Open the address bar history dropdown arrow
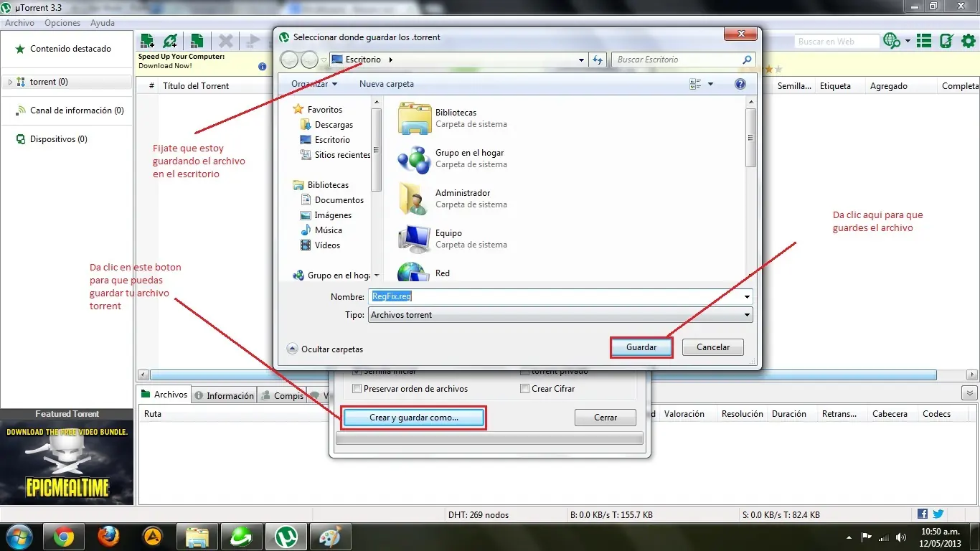Screen dimensions: 980x551 (x=582, y=60)
